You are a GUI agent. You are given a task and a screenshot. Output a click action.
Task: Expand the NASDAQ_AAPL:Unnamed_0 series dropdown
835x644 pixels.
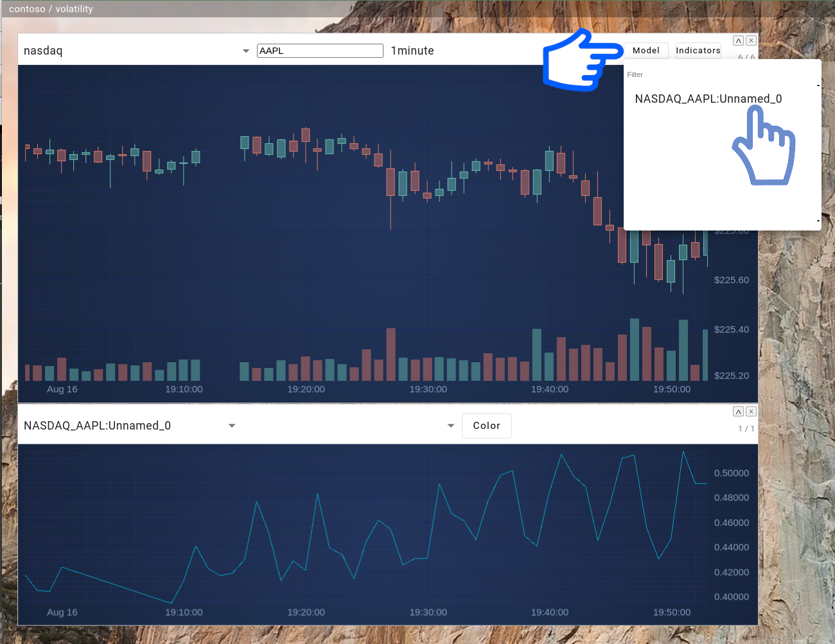click(232, 426)
